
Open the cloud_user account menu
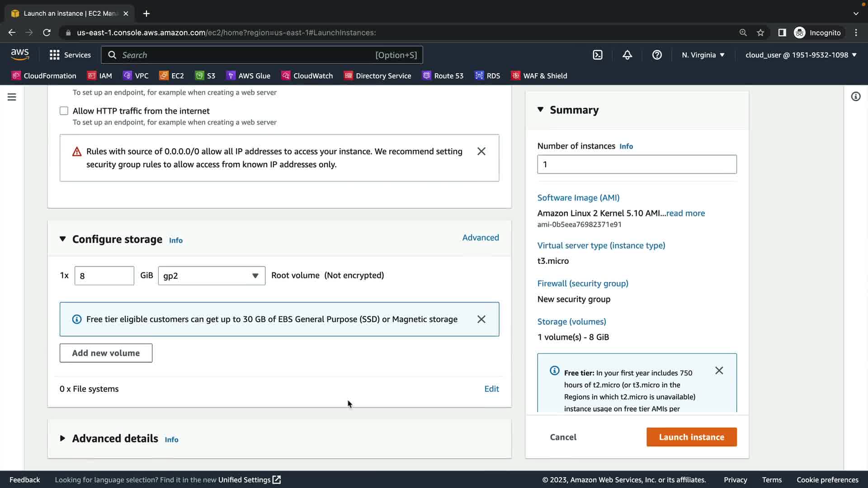[801, 55]
